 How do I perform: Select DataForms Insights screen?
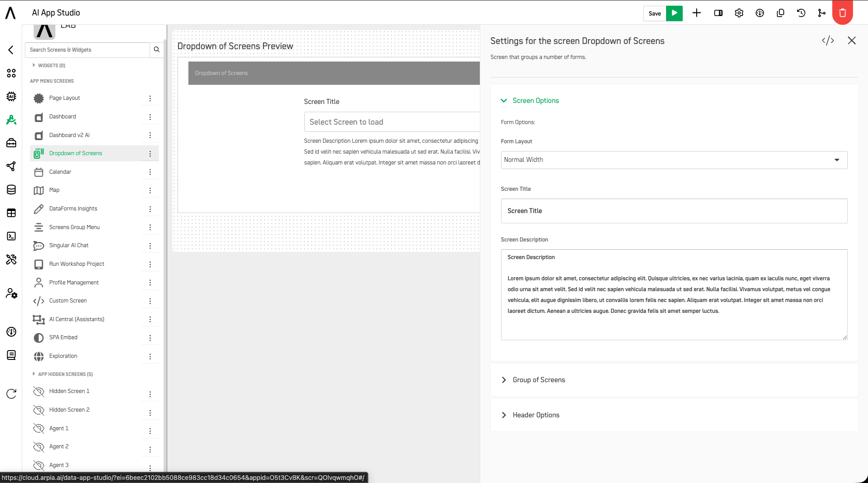[x=73, y=209]
